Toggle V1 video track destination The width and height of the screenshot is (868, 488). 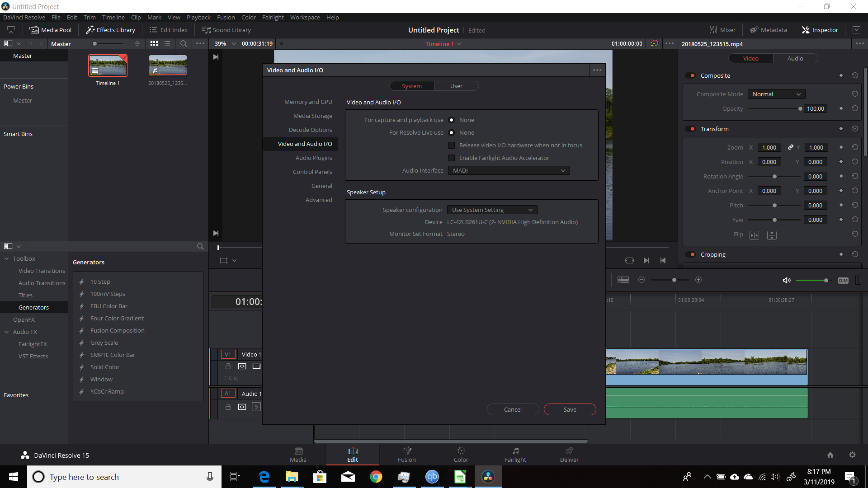[228, 354]
